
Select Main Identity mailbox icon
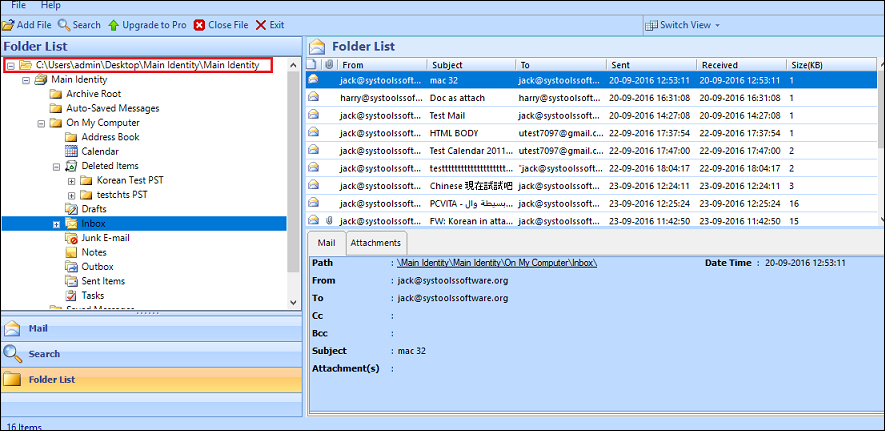40,80
